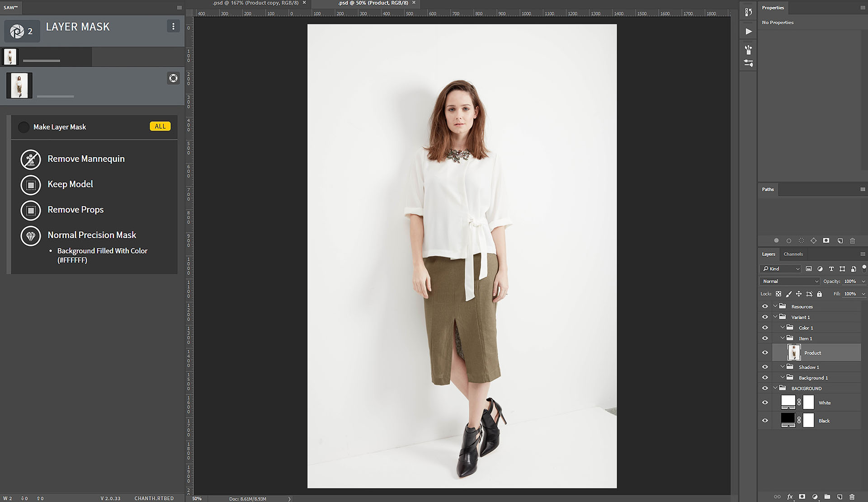Click the lock all padlock icon
Viewport: 868px width, 502px height.
819,294
